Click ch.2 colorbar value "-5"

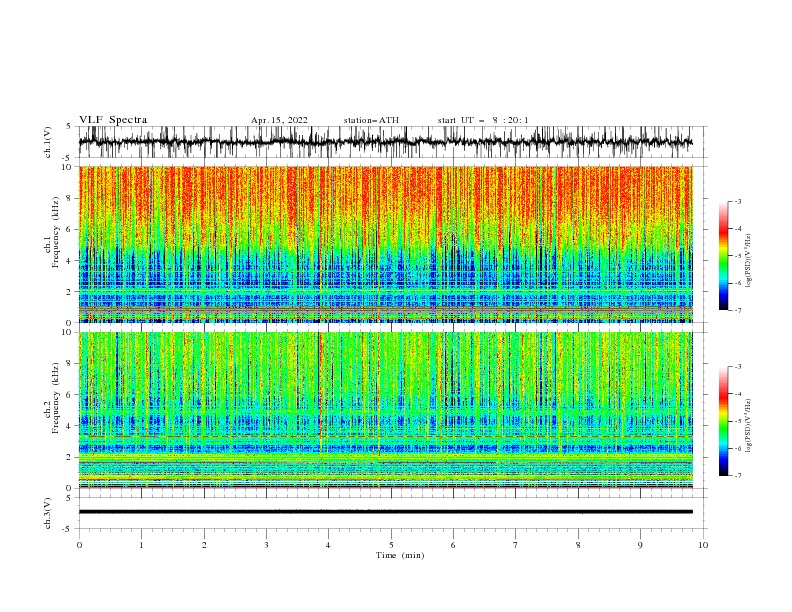(738, 421)
